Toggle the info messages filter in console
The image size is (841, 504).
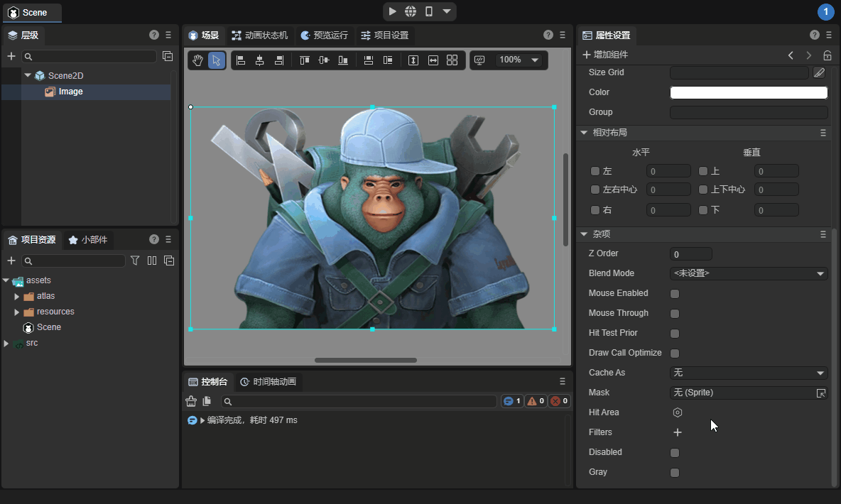(x=512, y=401)
